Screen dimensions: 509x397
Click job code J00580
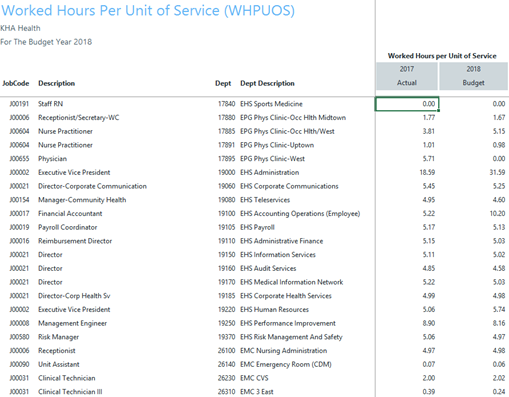(x=19, y=337)
